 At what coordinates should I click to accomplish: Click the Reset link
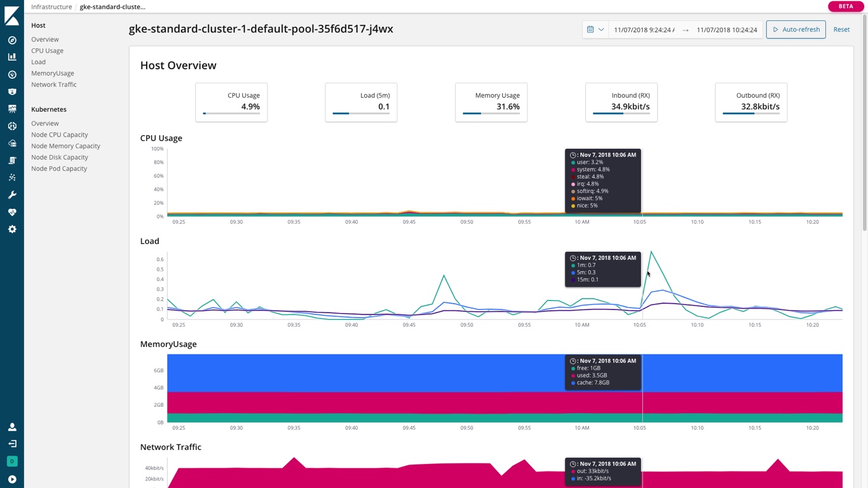841,30
